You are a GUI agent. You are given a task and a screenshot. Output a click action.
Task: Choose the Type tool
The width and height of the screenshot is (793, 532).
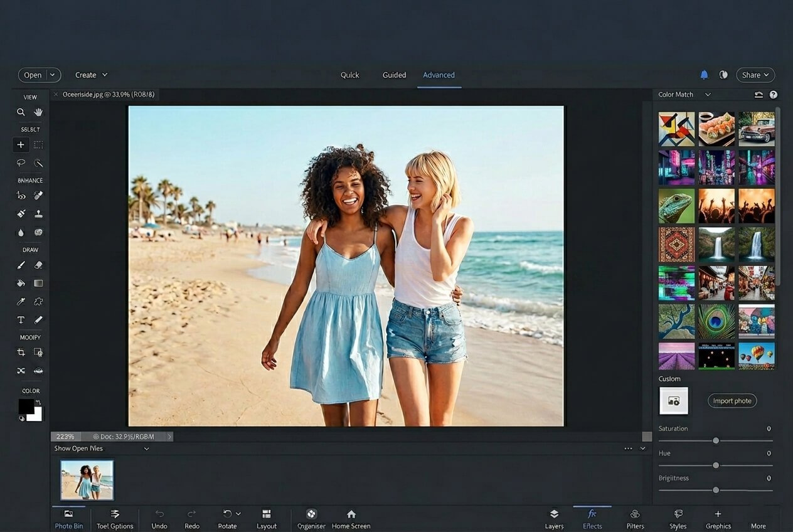(21, 320)
